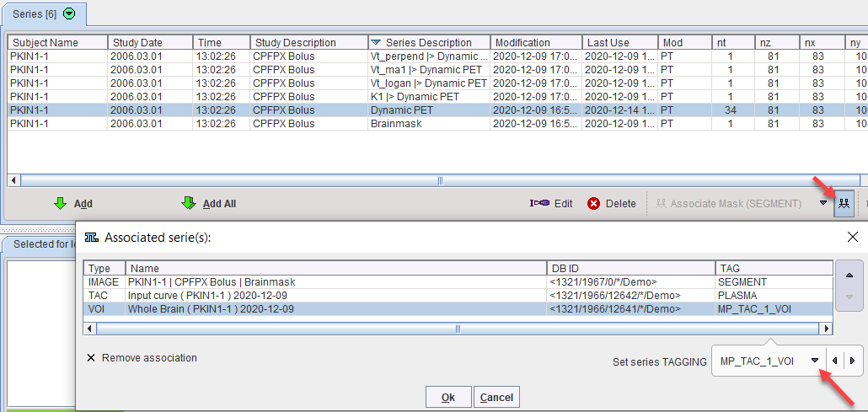868x412 pixels.
Task: Move associated series down with arrow
Action: point(849,298)
